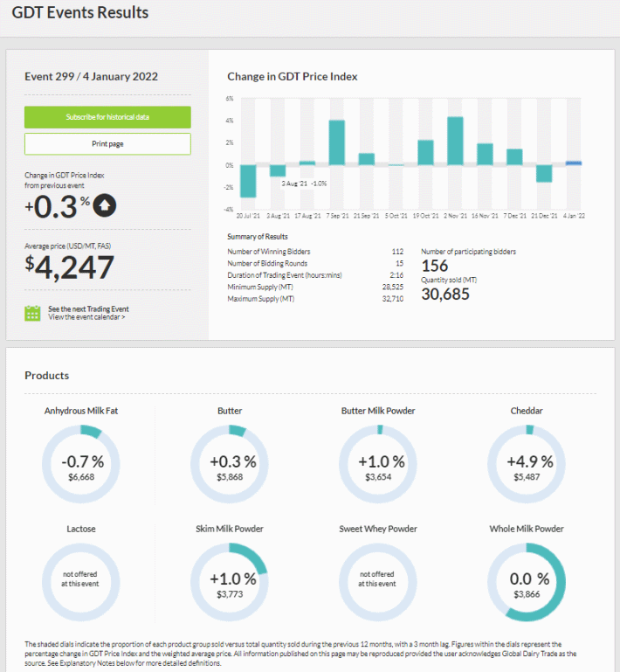Click the GDT Events Results page title
620x672 pixels.
click(80, 13)
